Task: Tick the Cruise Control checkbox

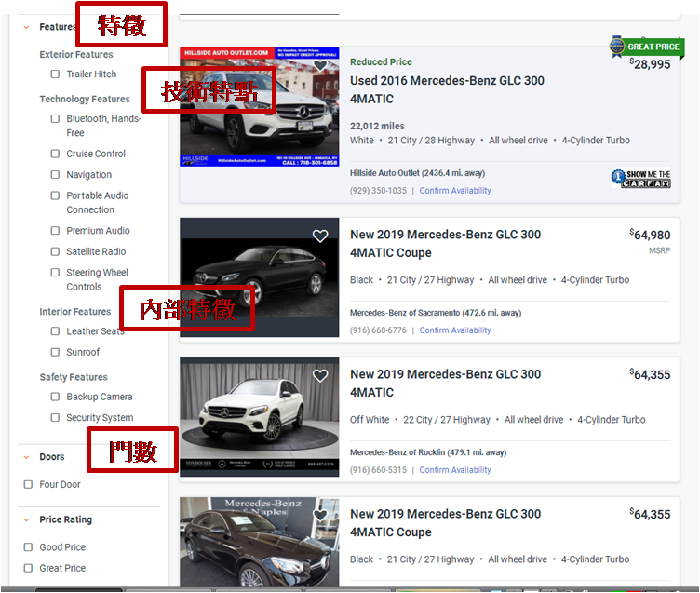Action: click(x=55, y=154)
